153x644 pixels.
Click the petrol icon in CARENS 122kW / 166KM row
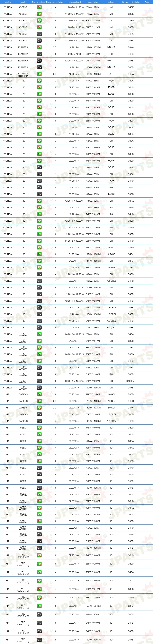39,401
